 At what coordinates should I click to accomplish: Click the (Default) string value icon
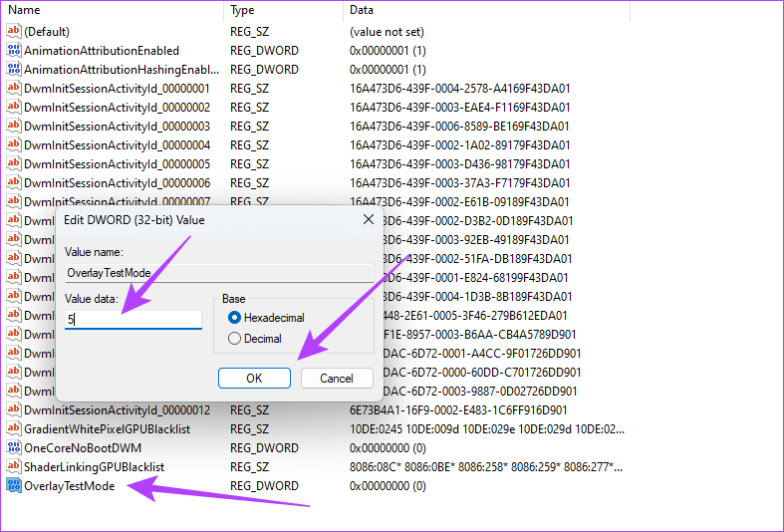click(14, 31)
